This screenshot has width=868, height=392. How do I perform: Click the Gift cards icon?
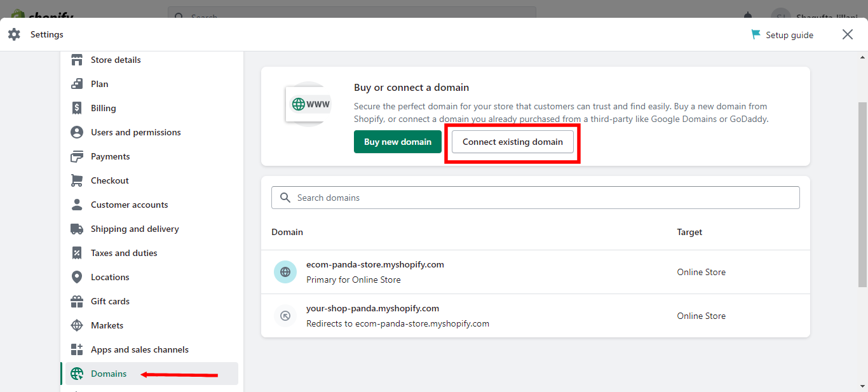pyautogui.click(x=76, y=301)
